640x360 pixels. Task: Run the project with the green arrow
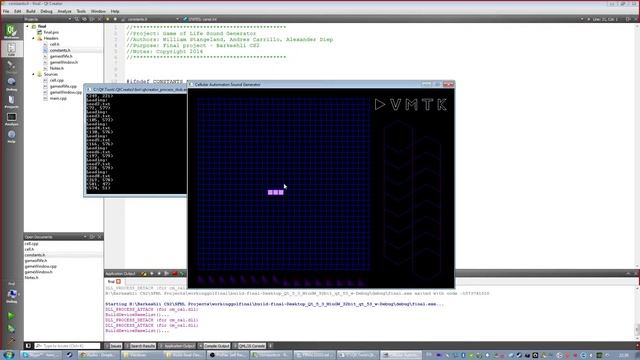pos(11,316)
